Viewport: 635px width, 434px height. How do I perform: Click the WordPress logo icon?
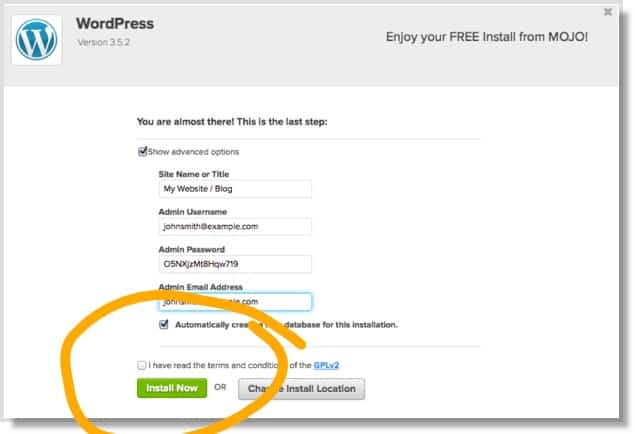tap(36, 40)
